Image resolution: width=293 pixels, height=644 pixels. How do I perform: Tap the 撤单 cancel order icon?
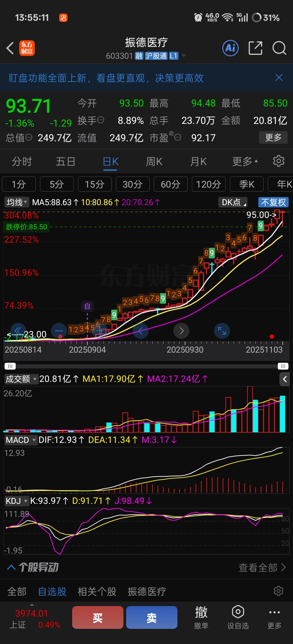(x=201, y=617)
